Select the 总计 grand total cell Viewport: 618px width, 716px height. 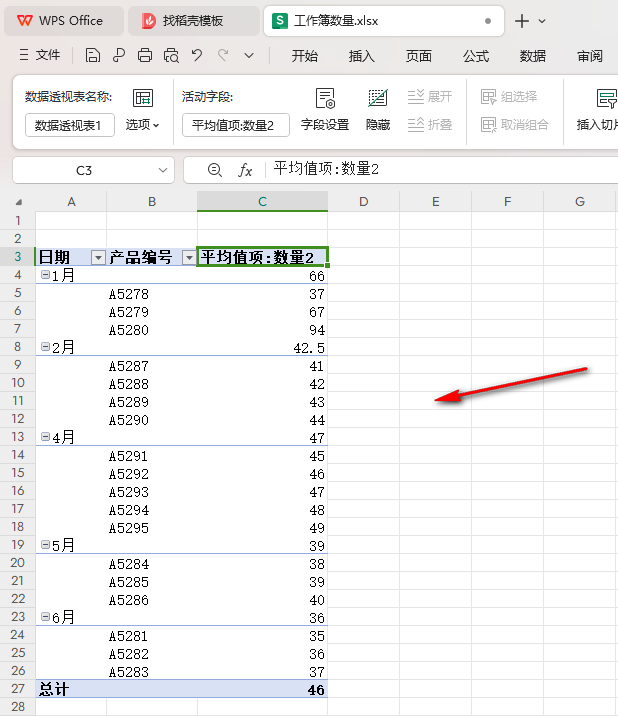pyautogui.click(x=71, y=689)
